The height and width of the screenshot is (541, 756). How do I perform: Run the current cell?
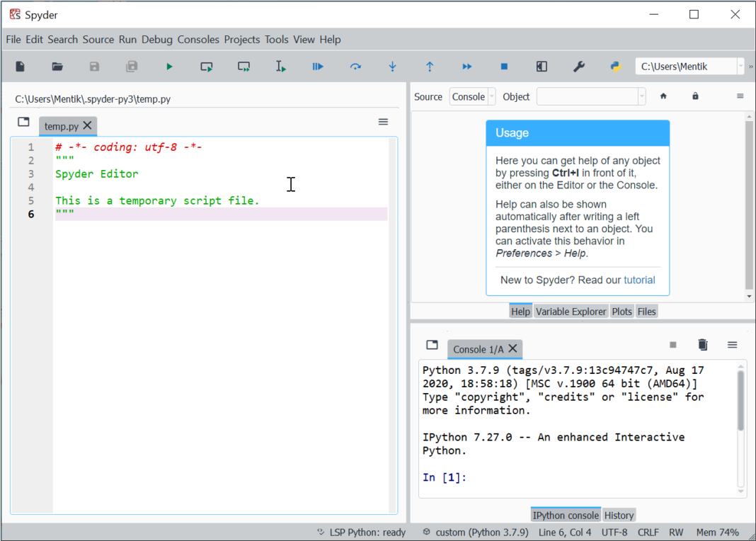coord(206,65)
